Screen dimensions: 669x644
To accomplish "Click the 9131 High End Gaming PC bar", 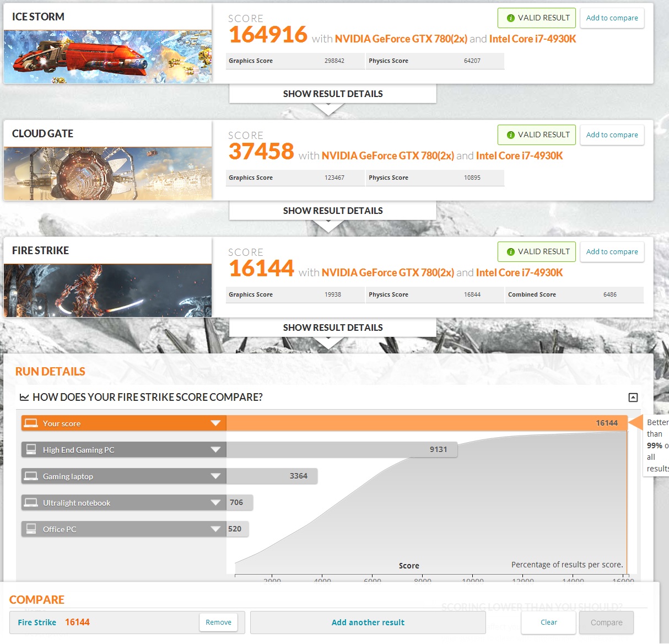I will point(342,449).
